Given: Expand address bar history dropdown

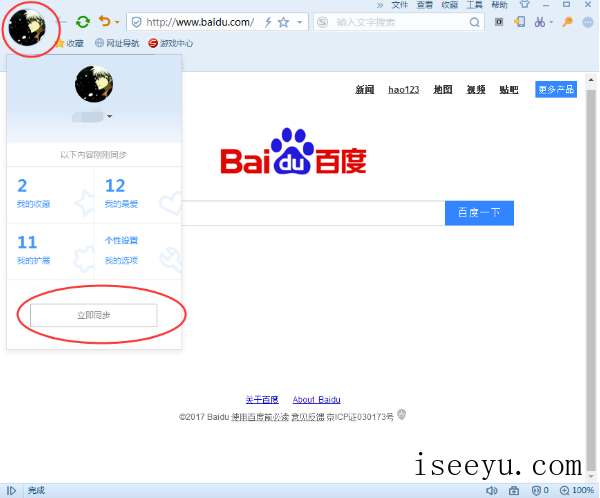Looking at the screenshot, I should 300,22.
